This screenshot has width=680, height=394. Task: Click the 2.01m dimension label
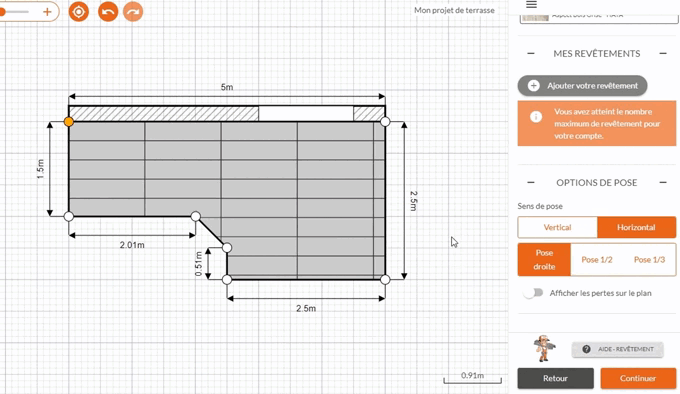tap(132, 245)
